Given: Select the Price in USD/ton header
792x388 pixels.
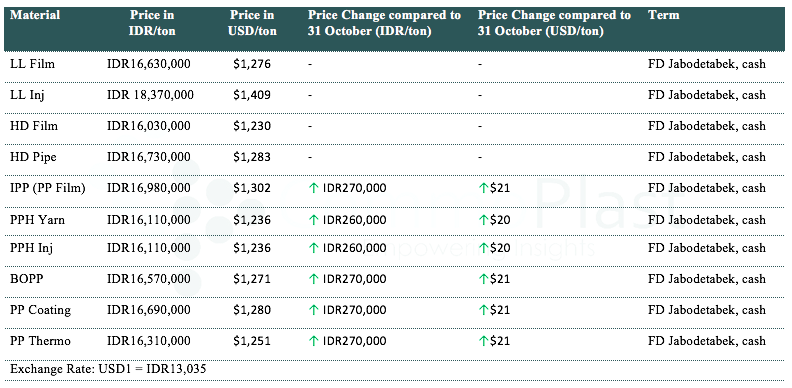Looking at the screenshot, I should point(252,23).
